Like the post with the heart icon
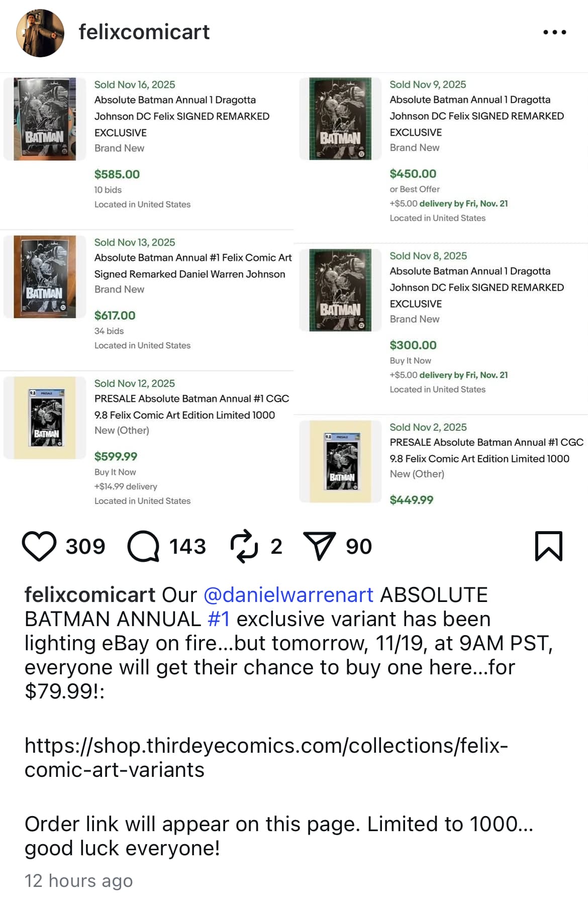The image size is (588, 901). 39,546
